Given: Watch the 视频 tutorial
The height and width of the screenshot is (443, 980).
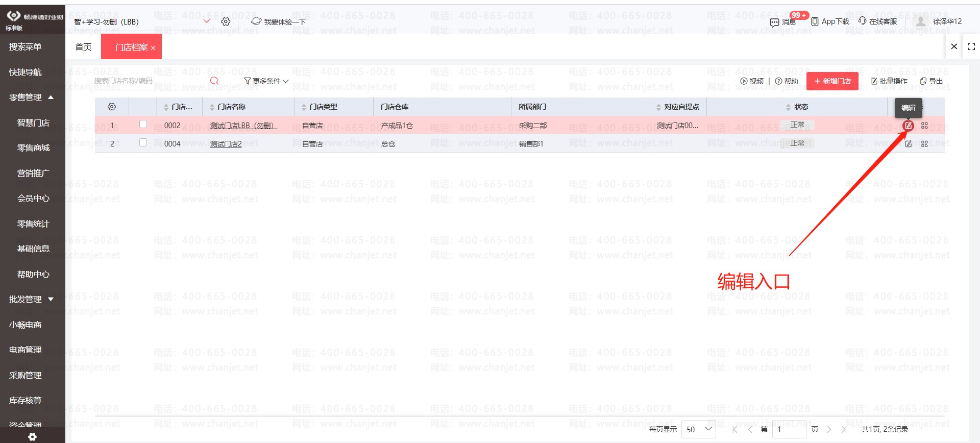Looking at the screenshot, I should 752,81.
